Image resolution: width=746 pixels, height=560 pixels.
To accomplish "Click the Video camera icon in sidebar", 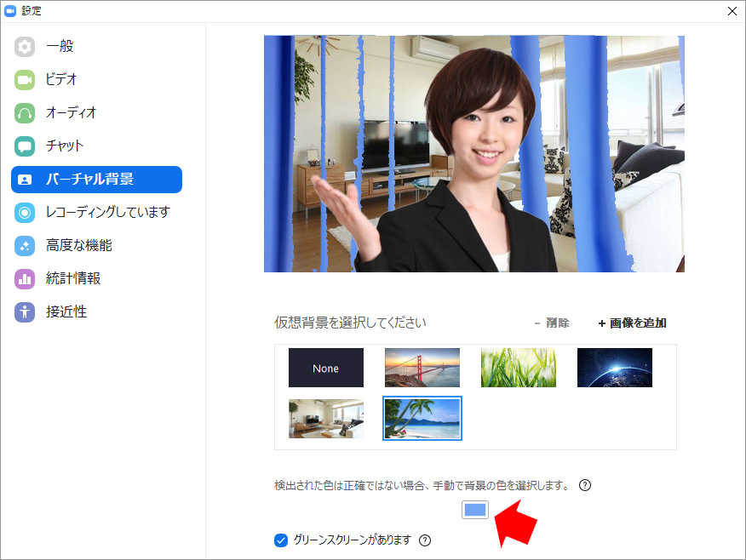I will point(25,80).
